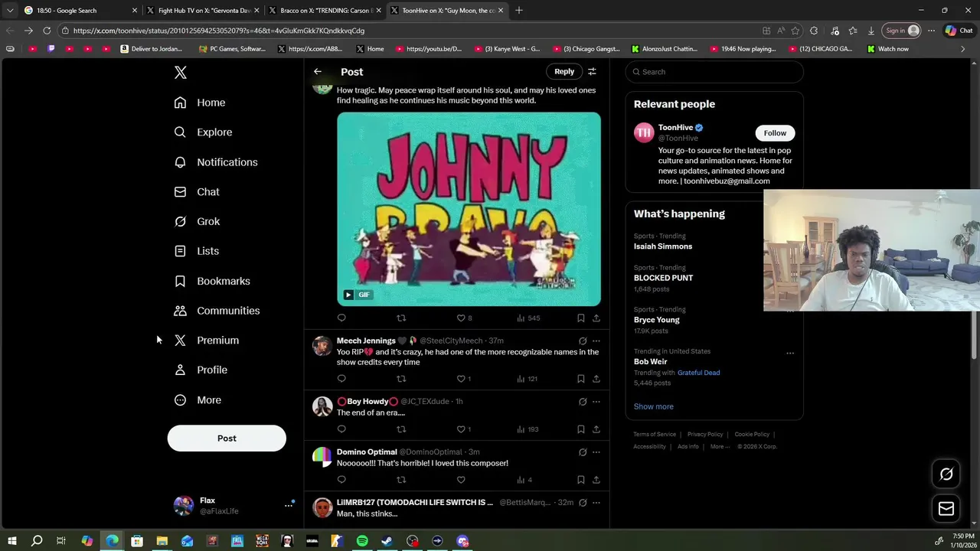Click the white Post button

(227, 439)
